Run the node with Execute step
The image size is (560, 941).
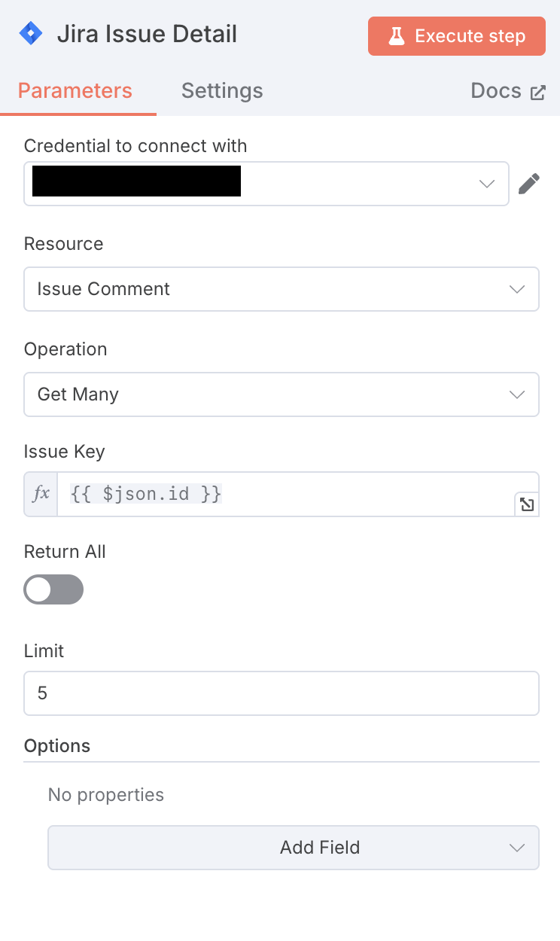(457, 36)
